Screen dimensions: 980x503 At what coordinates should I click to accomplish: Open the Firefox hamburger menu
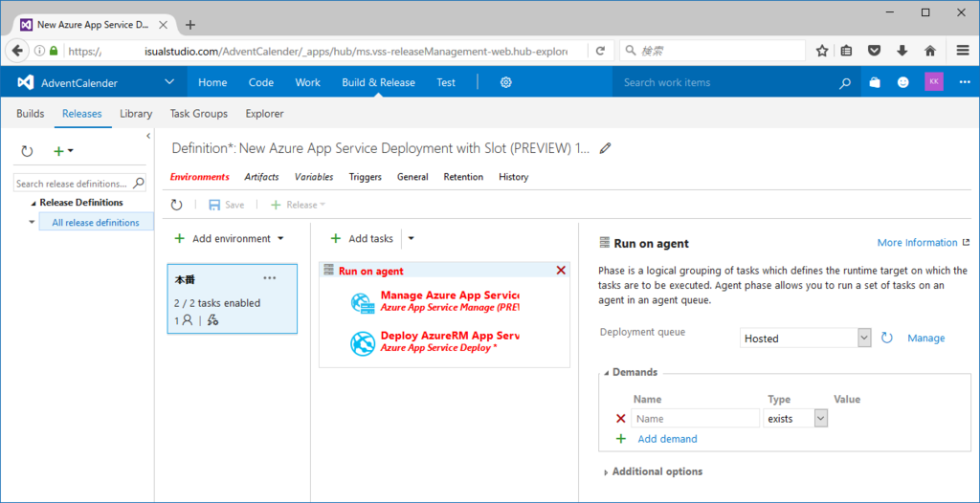[x=963, y=51]
